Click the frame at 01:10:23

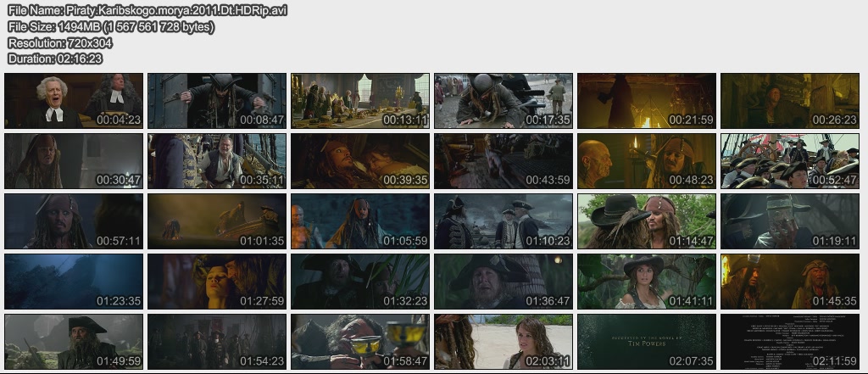pos(504,221)
